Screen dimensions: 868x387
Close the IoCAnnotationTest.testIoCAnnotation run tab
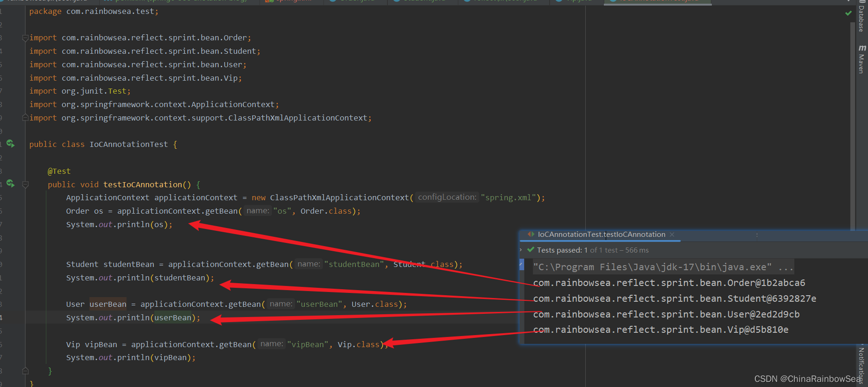(672, 235)
